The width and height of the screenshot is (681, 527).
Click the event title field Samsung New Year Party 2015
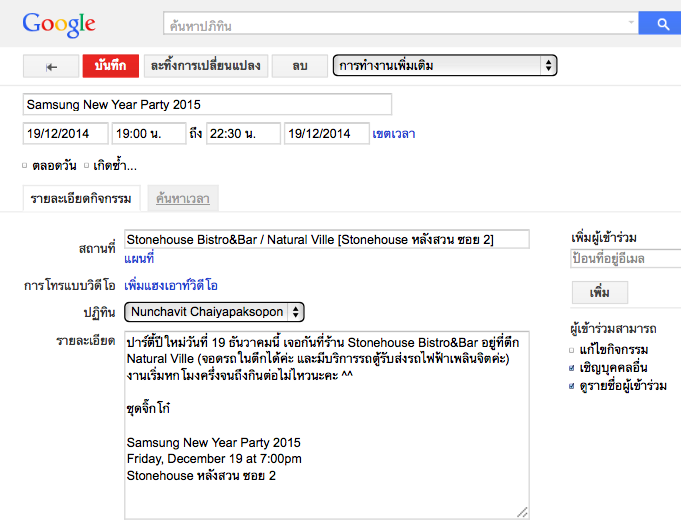pos(207,104)
